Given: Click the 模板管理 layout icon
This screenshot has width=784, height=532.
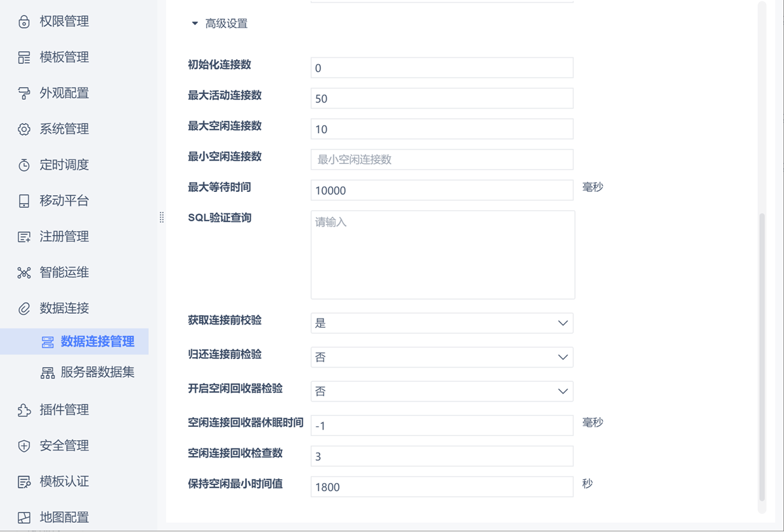Looking at the screenshot, I should [x=24, y=58].
